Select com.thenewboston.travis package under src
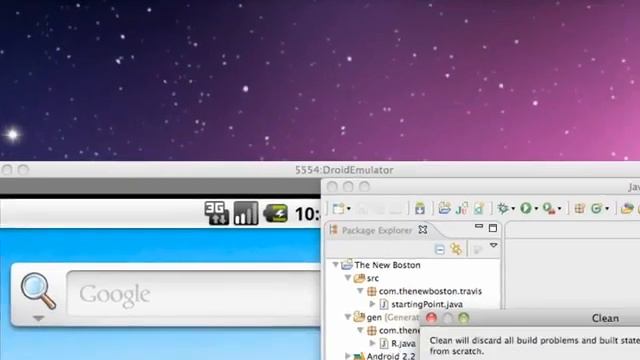Image resolution: width=640 pixels, height=360 pixels. pyautogui.click(x=430, y=291)
